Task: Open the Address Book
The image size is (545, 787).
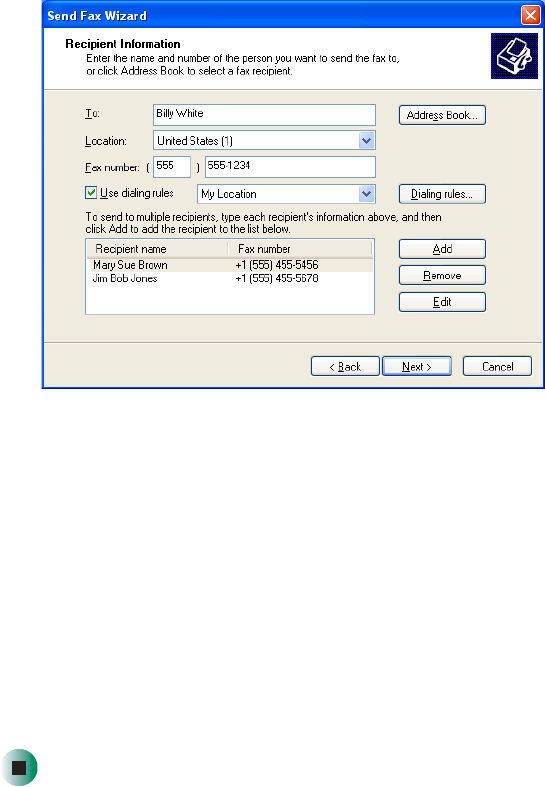Action: pos(442,115)
